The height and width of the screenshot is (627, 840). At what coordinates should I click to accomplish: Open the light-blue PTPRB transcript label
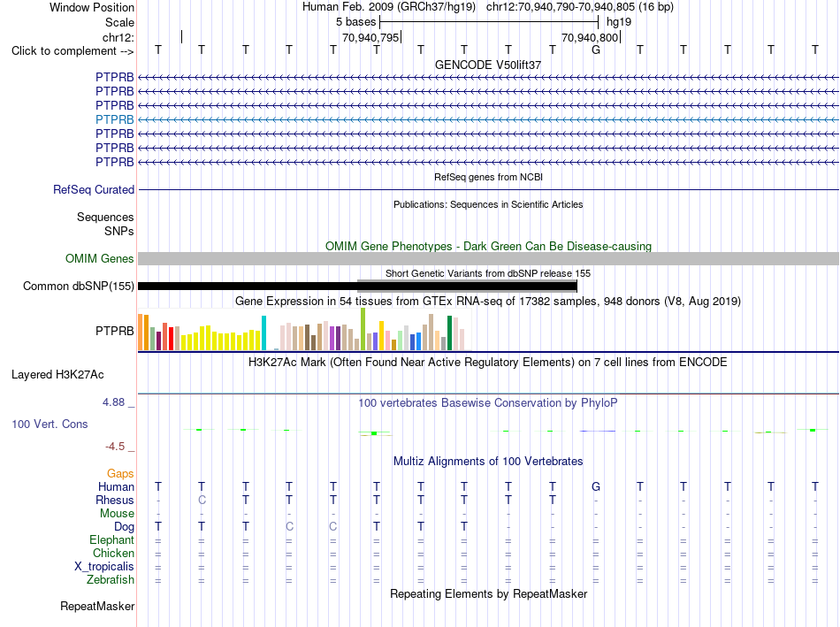click(x=115, y=119)
